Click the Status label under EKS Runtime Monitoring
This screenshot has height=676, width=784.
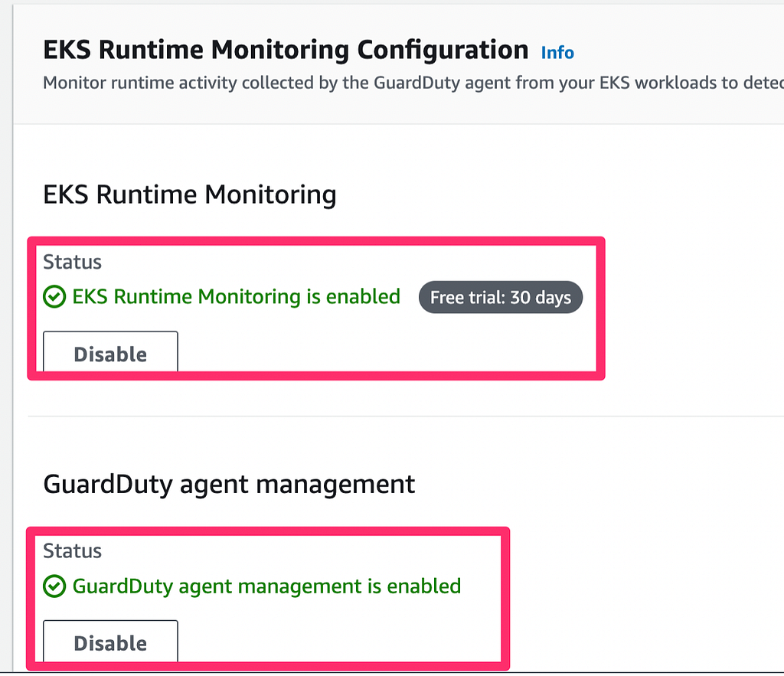(73, 262)
